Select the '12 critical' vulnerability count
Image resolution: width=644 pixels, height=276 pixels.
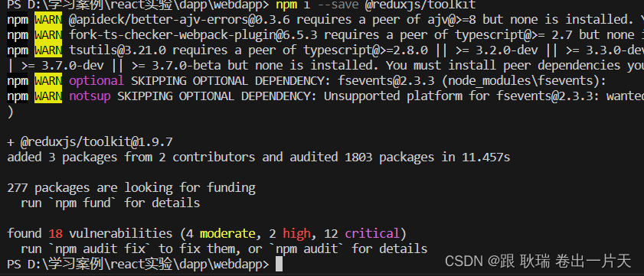(361, 234)
